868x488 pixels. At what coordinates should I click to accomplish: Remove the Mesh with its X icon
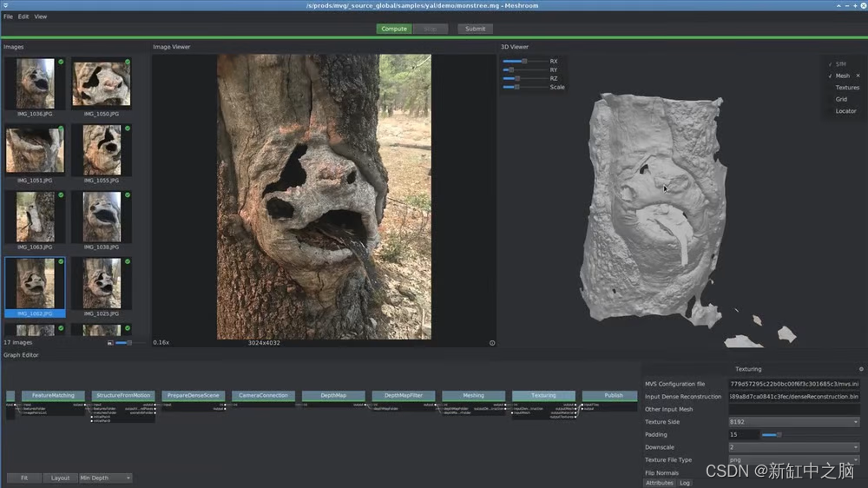pyautogui.click(x=858, y=76)
